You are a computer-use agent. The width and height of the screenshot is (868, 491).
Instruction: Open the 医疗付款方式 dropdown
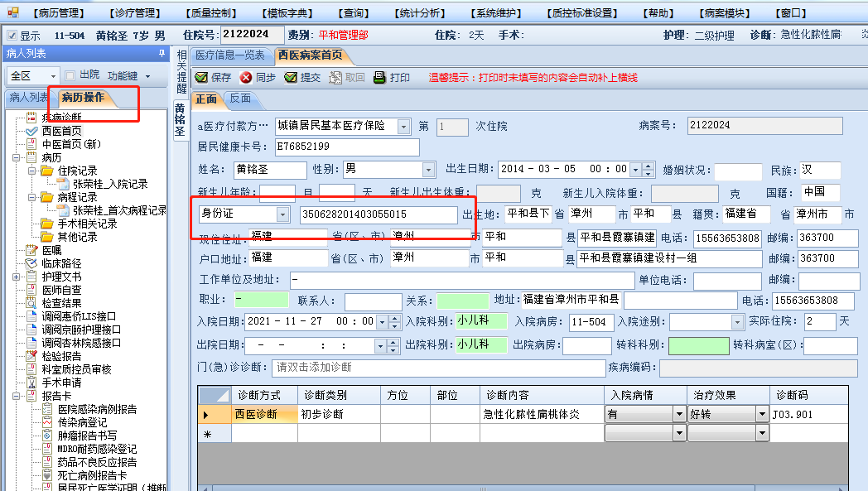tap(403, 127)
